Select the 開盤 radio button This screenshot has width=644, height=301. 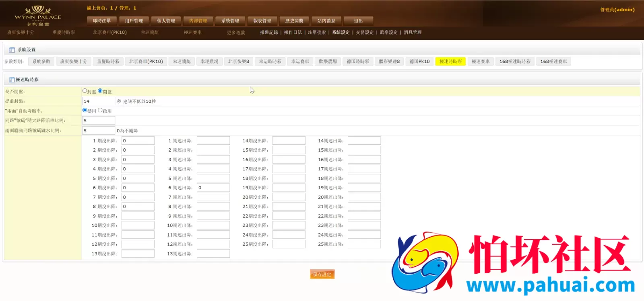pos(100,91)
